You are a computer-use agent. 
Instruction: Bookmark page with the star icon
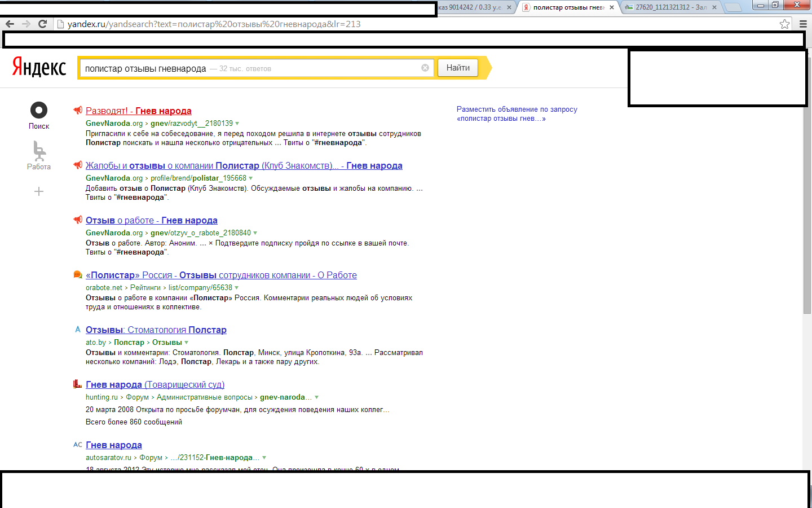[x=784, y=24]
